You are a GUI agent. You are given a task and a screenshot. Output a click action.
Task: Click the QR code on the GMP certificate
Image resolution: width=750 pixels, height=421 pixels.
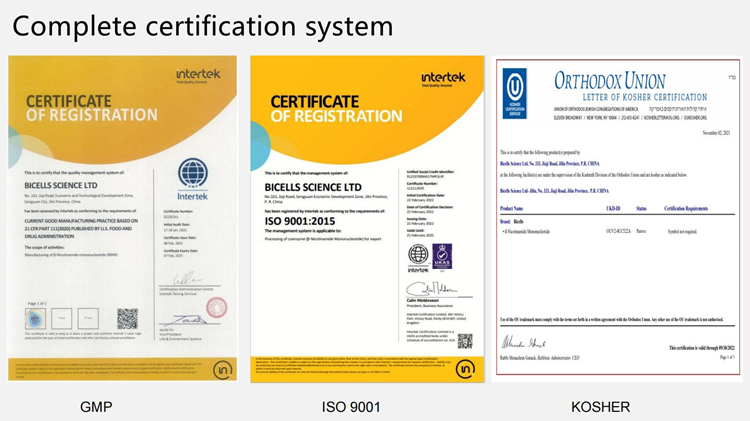pos(127,319)
